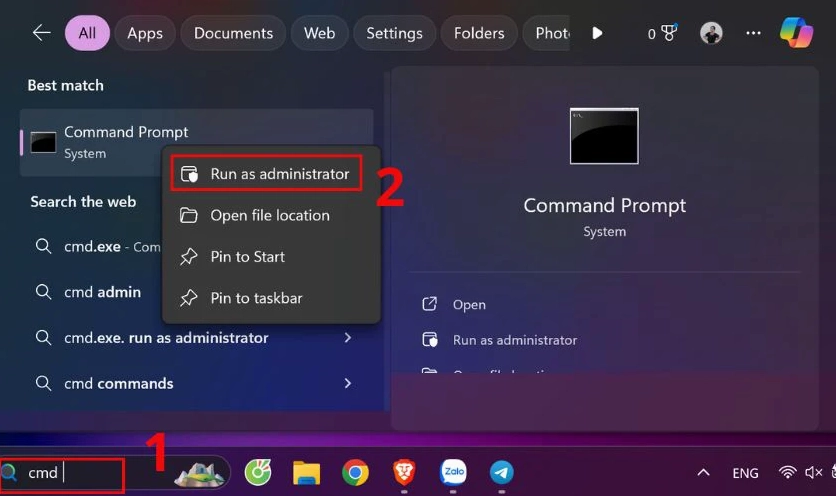Open the Wi-Fi network icon in tray
This screenshot has width=836, height=496.
tap(787, 473)
